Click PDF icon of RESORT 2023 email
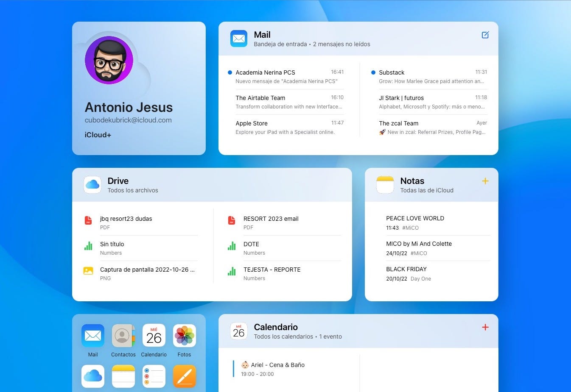Viewport: 571px width, 392px height. coord(232,220)
